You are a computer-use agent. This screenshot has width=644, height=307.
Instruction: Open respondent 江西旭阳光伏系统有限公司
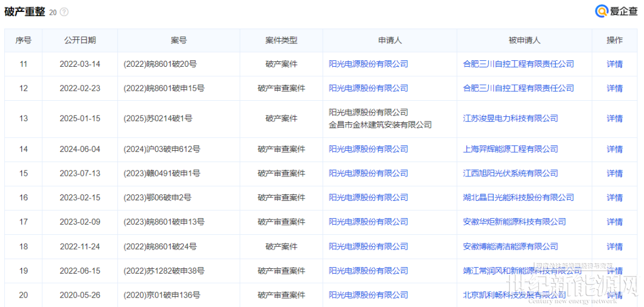pyautogui.click(x=510, y=173)
